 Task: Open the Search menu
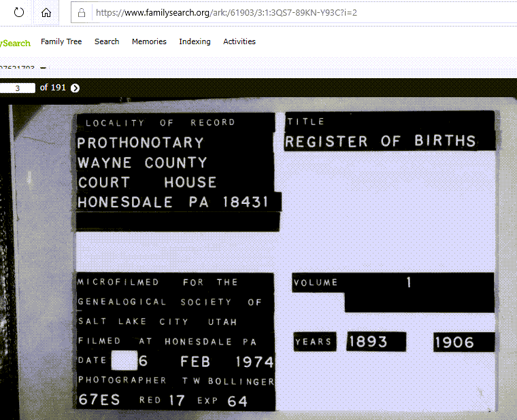[x=107, y=41]
